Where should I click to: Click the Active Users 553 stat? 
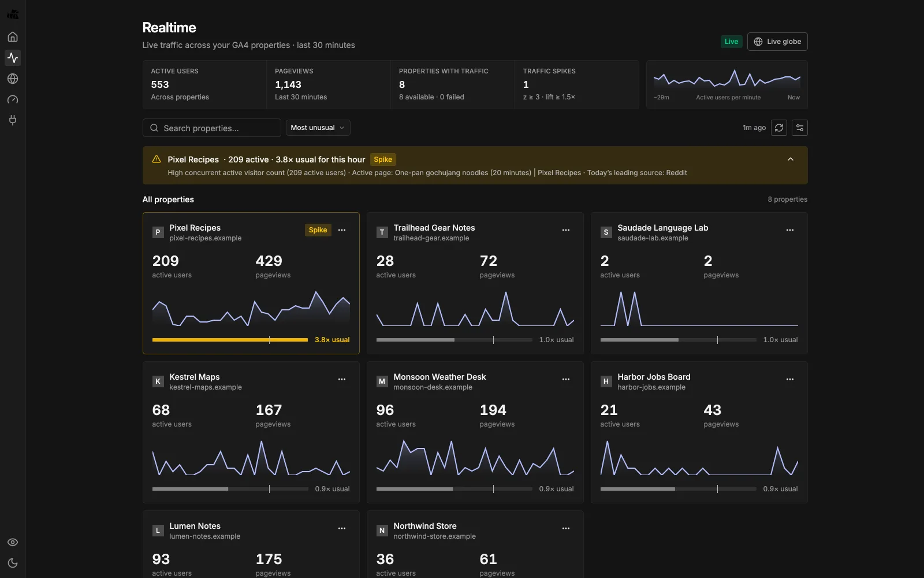tap(204, 84)
